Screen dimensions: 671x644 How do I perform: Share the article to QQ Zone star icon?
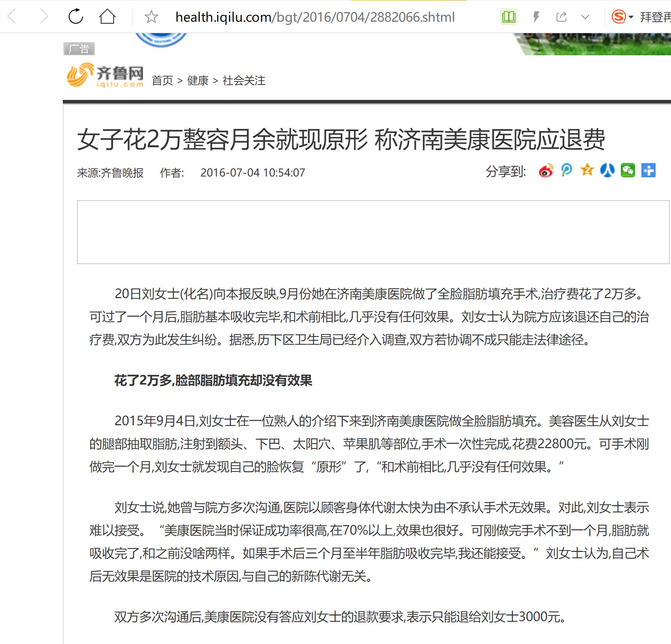(x=587, y=170)
